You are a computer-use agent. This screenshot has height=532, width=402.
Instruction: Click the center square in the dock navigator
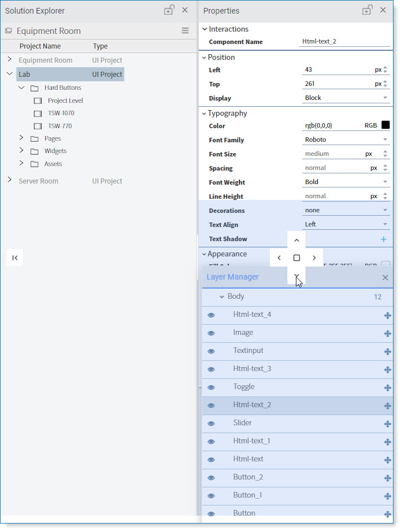[296, 258]
